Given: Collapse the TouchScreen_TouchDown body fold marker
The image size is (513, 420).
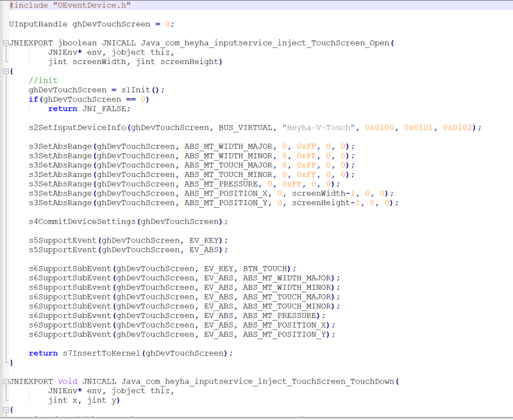Looking at the screenshot, I should (6, 410).
